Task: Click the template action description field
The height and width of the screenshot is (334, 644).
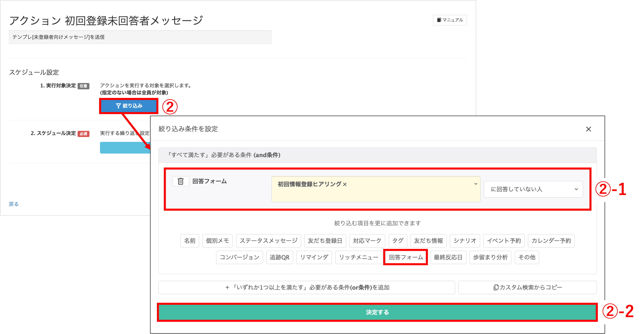Action: pyautogui.click(x=140, y=37)
